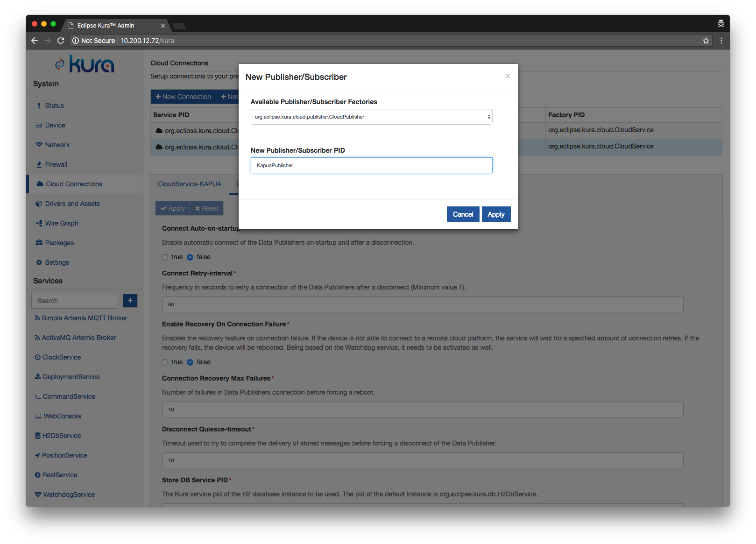The width and height of the screenshot is (756, 544).
Task: Click the PositionService location arrow icon
Action: point(37,455)
